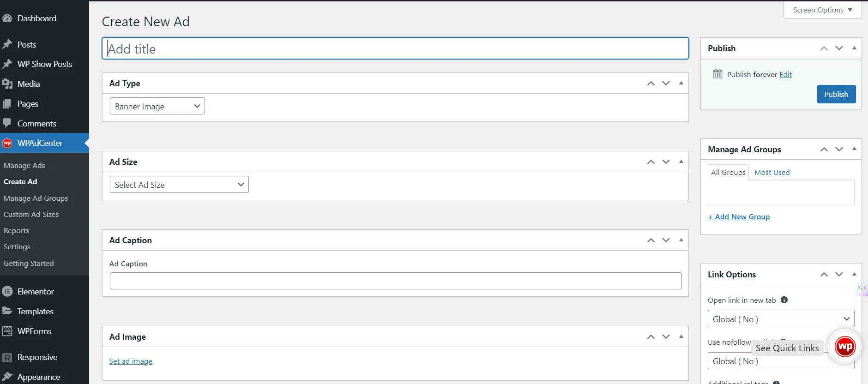This screenshot has width=868, height=384.
Task: Open the Select Ad Size dropdown
Action: [179, 184]
